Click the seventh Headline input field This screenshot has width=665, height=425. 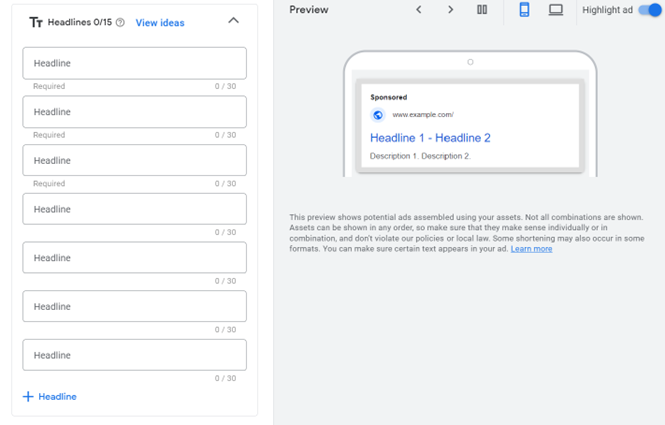coord(134,355)
